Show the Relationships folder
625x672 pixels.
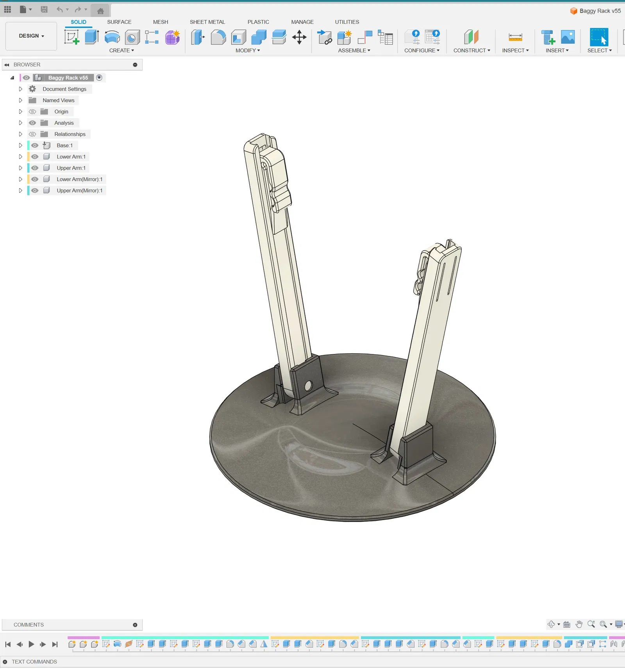coord(32,134)
